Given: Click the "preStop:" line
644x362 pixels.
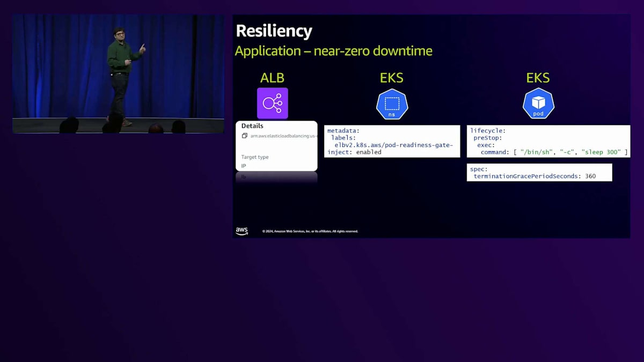Looking at the screenshot, I should [487, 138].
